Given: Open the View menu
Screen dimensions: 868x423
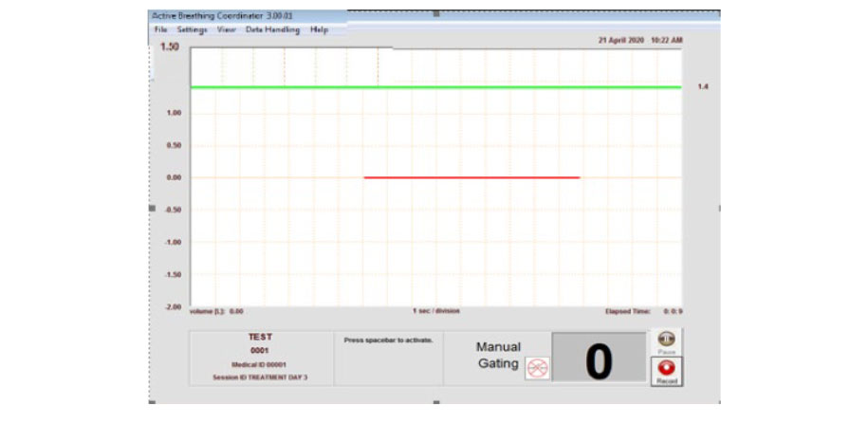Looking at the screenshot, I should [226, 30].
